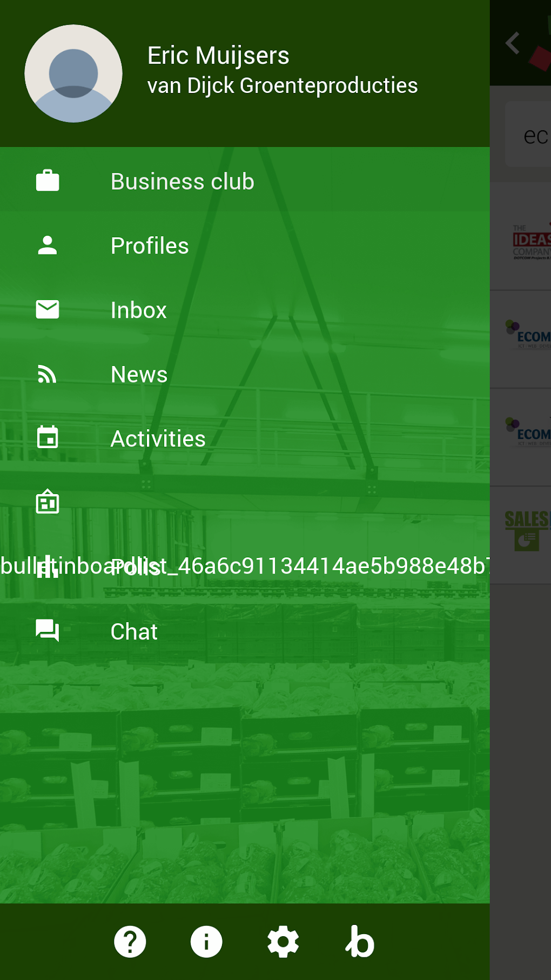Image resolution: width=551 pixels, height=980 pixels.
Task: Select the Activities menu item
Action: click(245, 438)
